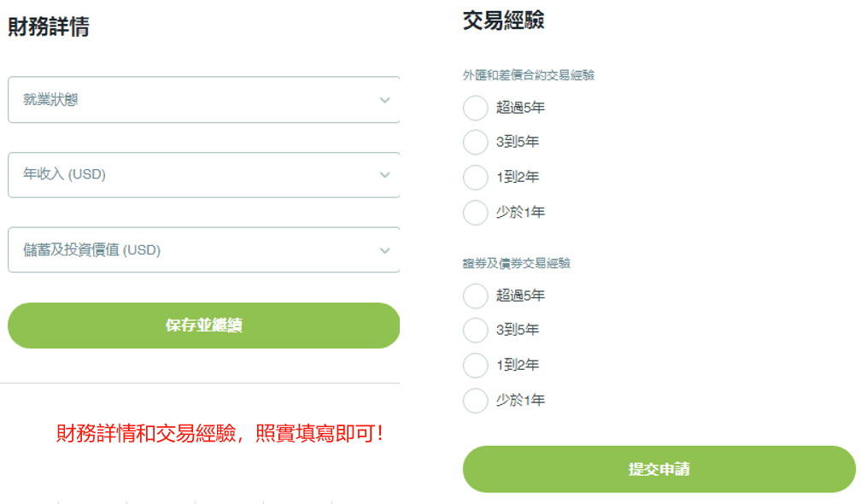Click the 外匯和差價合約交易經驗 group label
The width and height of the screenshot is (861, 504).
tap(531, 75)
